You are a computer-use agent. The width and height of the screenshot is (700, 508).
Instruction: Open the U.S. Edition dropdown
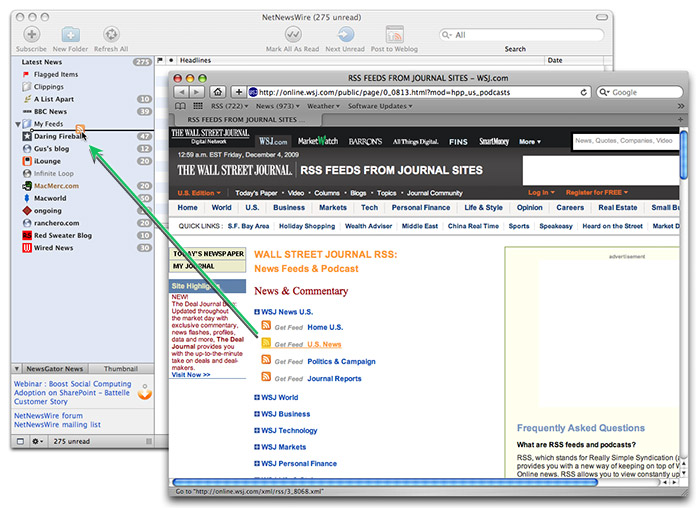coord(200,192)
